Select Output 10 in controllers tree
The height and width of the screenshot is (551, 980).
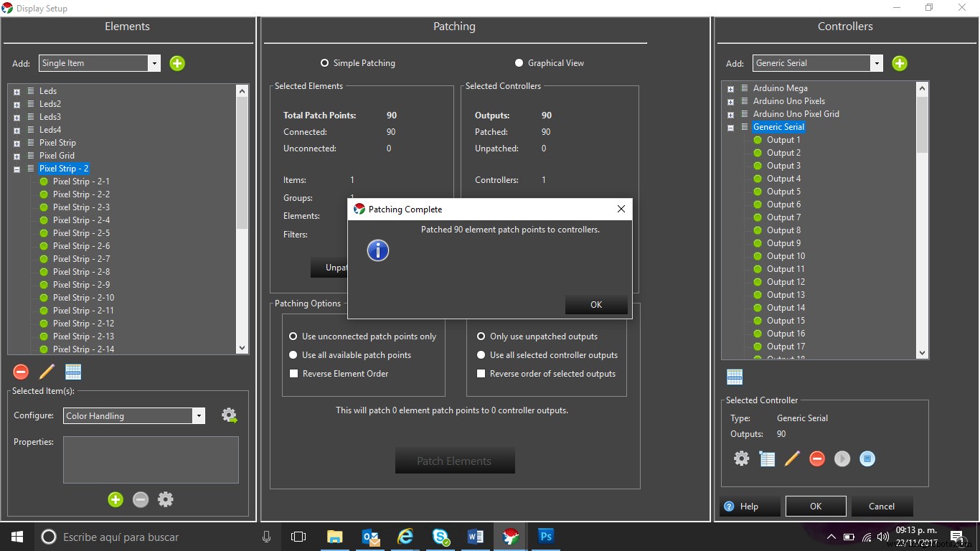(x=786, y=256)
